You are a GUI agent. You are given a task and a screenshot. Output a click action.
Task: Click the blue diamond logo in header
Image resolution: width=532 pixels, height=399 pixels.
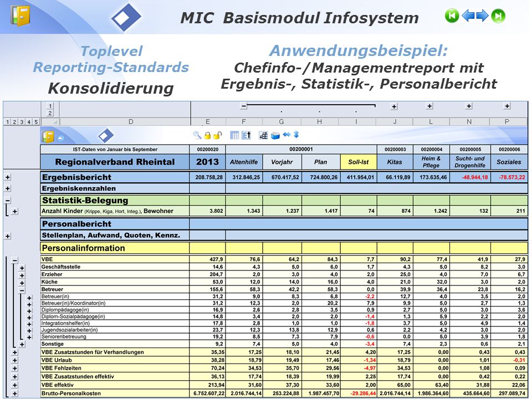click(x=126, y=17)
